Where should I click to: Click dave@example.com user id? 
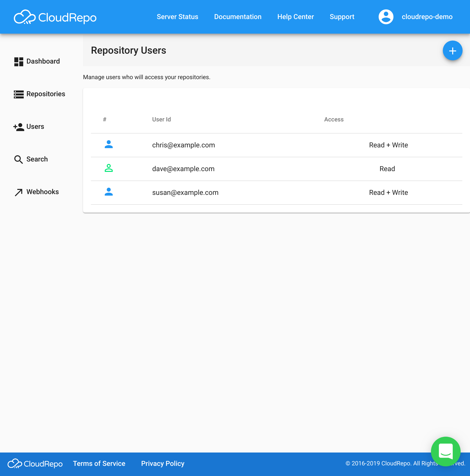point(183,169)
